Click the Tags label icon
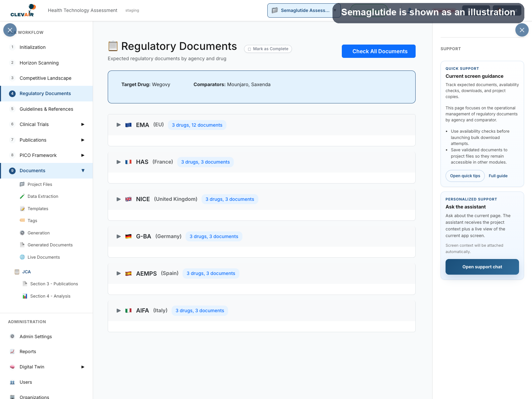 click(22, 220)
